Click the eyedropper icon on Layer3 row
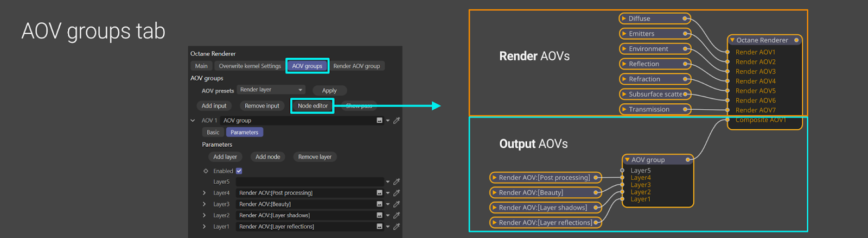 click(397, 204)
